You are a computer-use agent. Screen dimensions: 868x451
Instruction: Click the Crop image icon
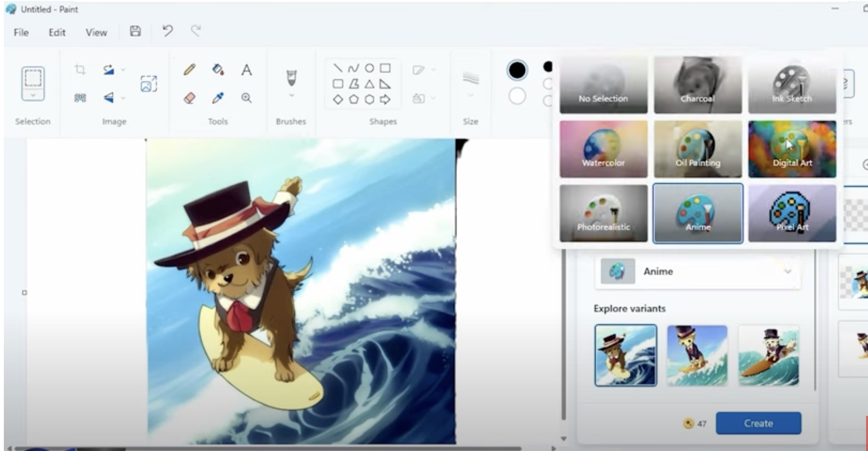[x=80, y=70]
